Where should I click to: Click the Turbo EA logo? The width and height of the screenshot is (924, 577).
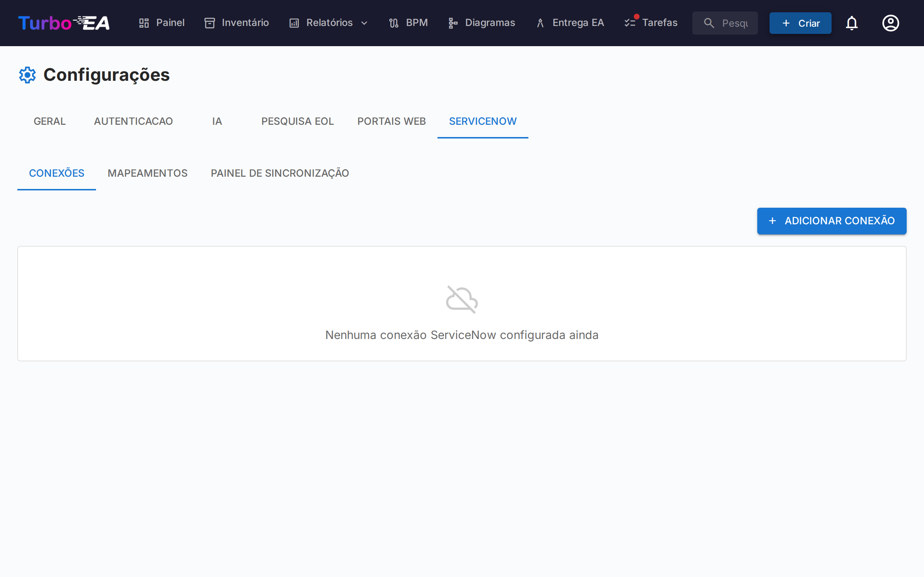coord(64,23)
